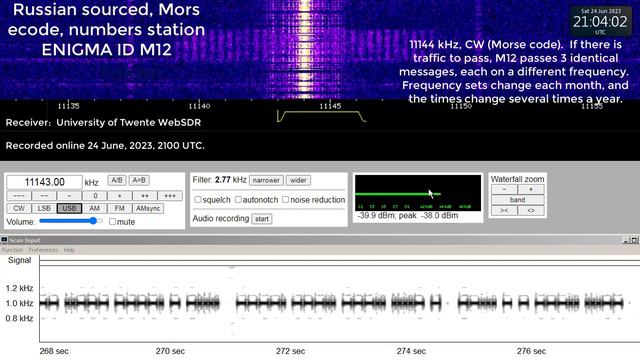Screen dimensions: 640x360
Task: Click the 276 sec time axis label
Action: [531, 351]
